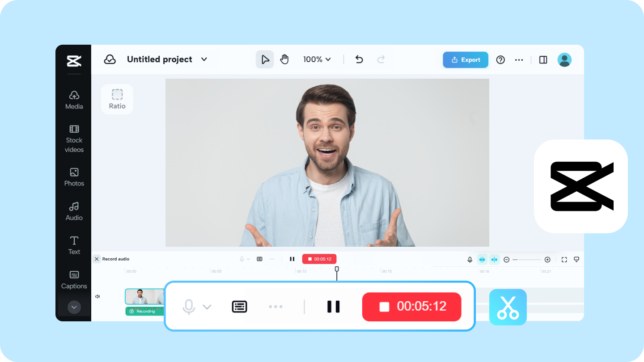644x362 pixels.
Task: Click the Export button
Action: click(x=465, y=59)
